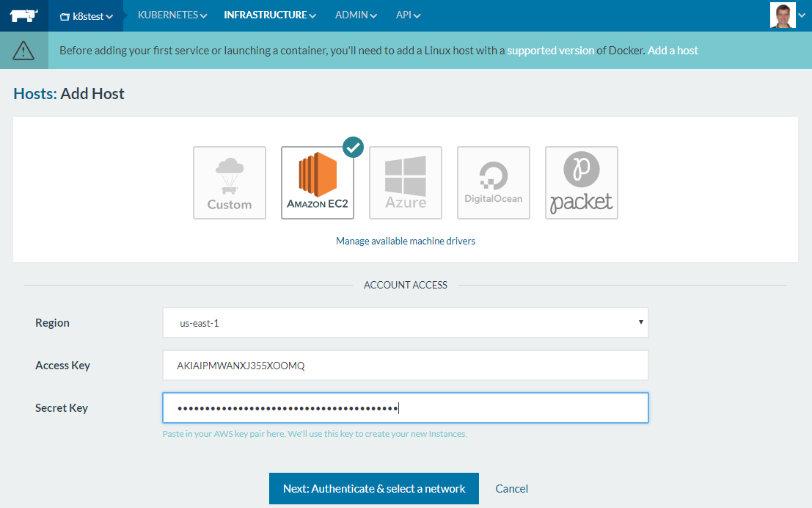This screenshot has width=812, height=508.
Task: Open the Region dropdown showing us-east-1
Action: tap(406, 322)
